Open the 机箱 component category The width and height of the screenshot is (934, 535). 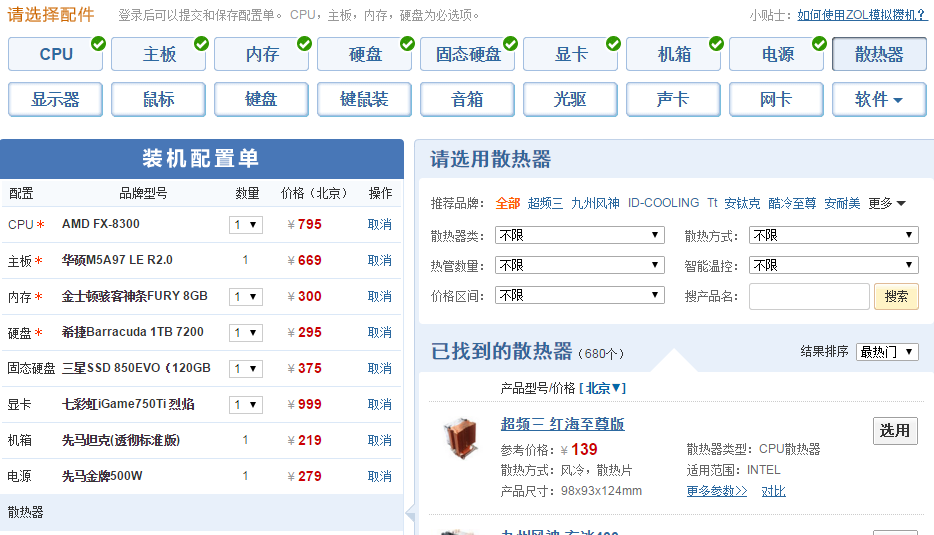674,54
